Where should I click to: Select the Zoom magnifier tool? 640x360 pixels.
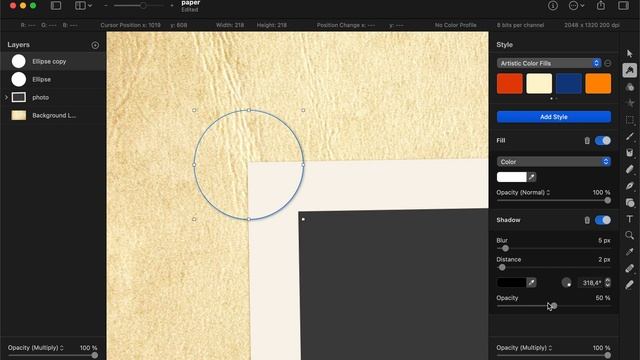pos(629,236)
